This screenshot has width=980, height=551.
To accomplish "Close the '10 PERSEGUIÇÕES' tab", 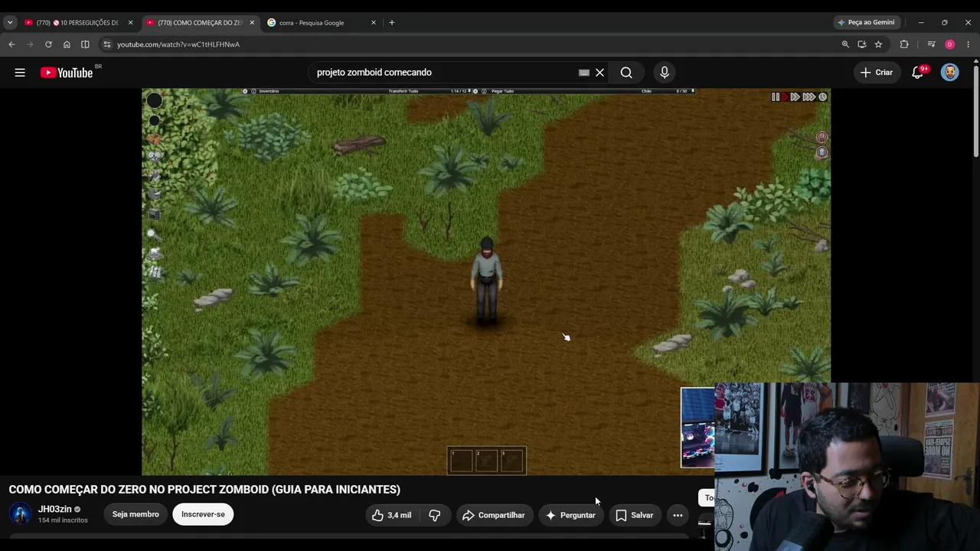I will (130, 23).
